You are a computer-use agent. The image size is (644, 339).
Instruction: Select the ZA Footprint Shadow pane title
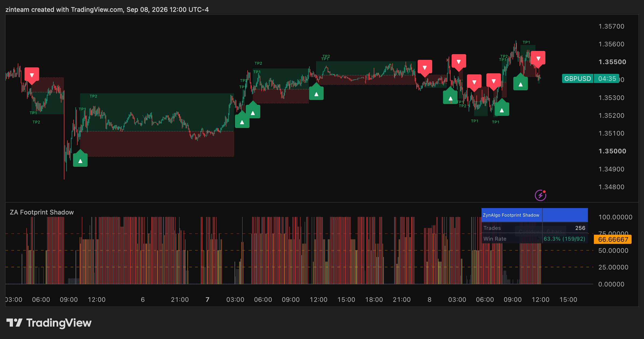(x=42, y=212)
